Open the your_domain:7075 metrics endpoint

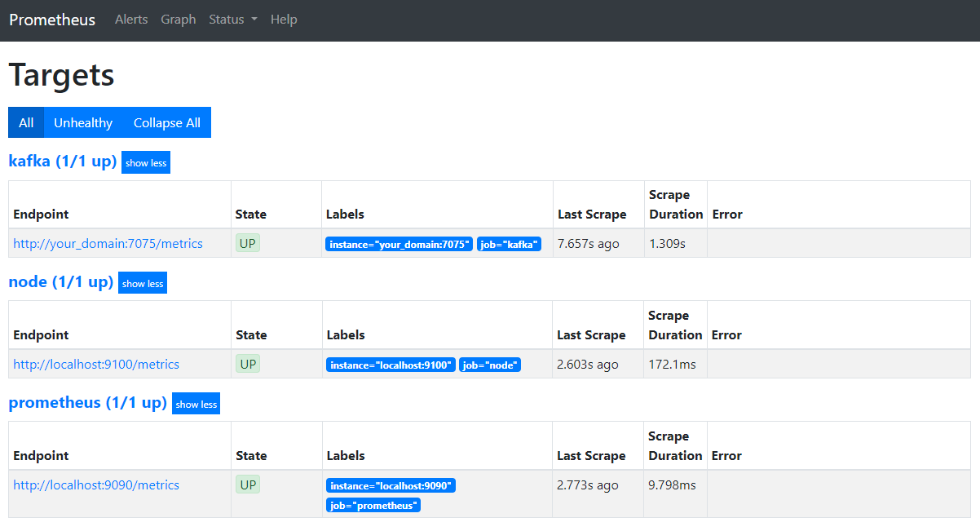pos(108,243)
